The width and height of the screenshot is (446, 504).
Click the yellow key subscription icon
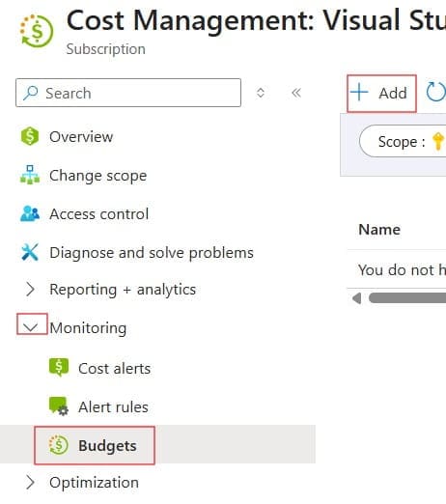(437, 141)
